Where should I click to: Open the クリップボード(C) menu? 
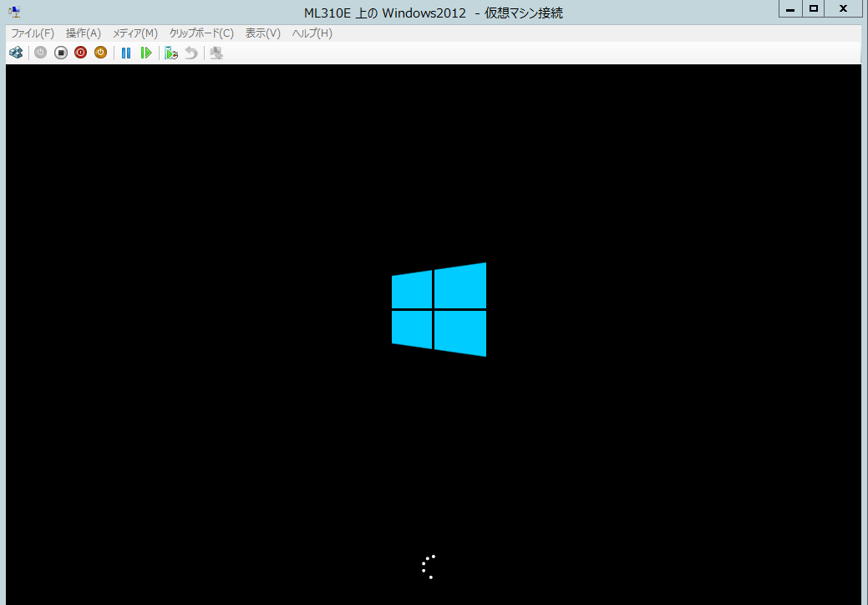201,33
